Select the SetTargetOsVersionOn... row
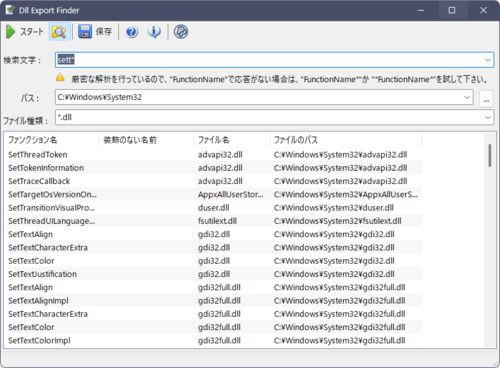The height and width of the screenshot is (368, 500). tap(213, 194)
